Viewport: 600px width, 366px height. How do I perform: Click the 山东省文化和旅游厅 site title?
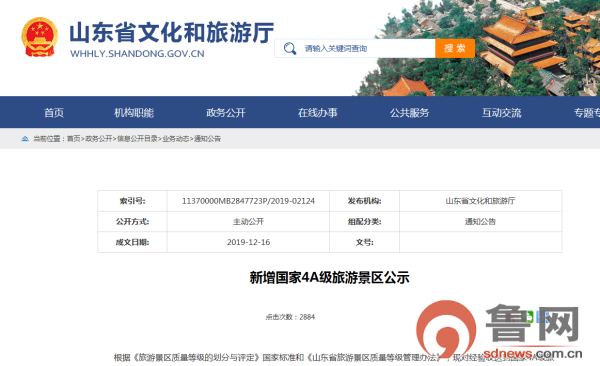tap(171, 33)
